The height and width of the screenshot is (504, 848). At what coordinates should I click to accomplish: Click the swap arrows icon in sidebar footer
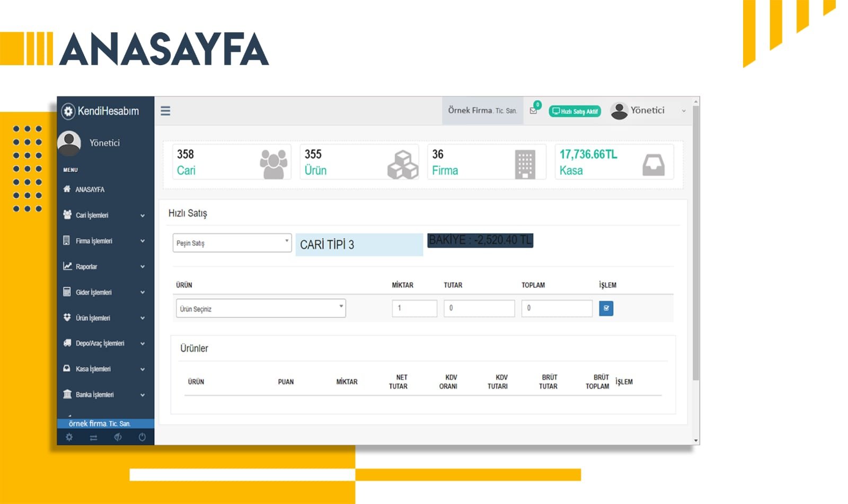pos(93,438)
